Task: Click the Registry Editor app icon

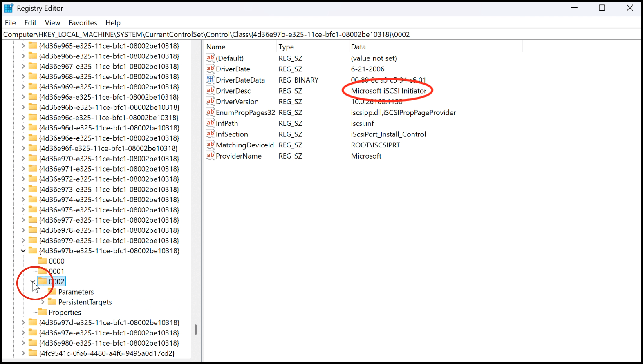Action: coord(9,8)
